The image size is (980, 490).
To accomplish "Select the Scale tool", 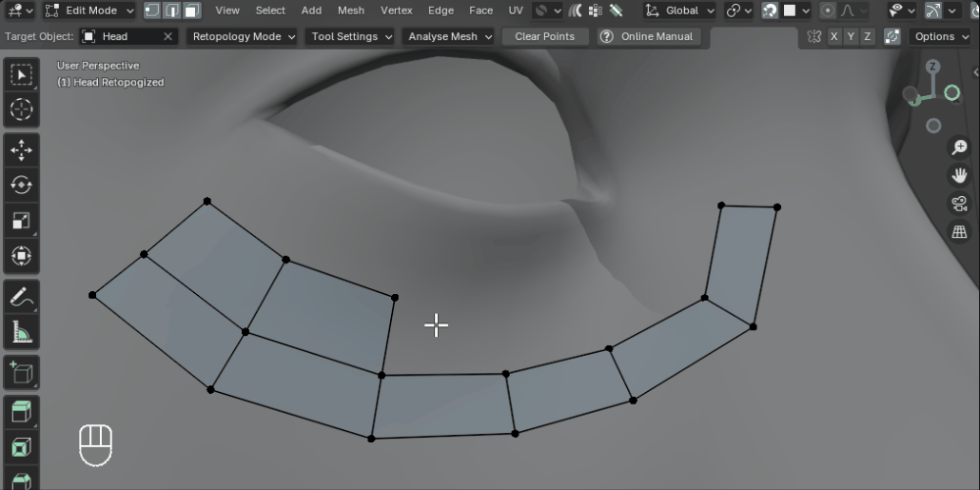I will 22,220.
